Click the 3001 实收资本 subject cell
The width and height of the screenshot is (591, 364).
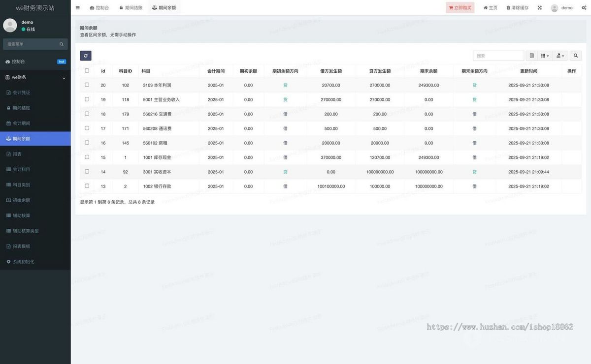[169, 172]
